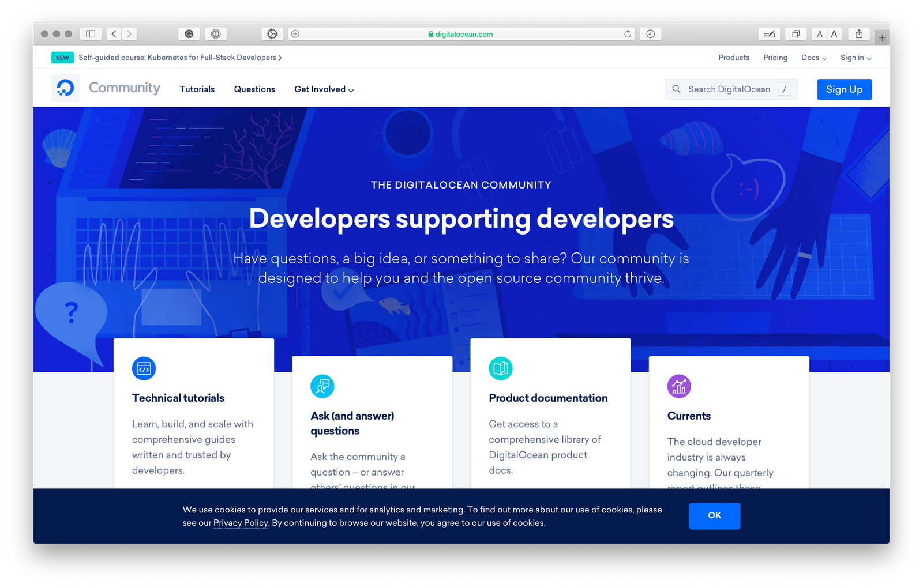
Task: Click the Ask and answer questions icon
Action: coord(322,386)
